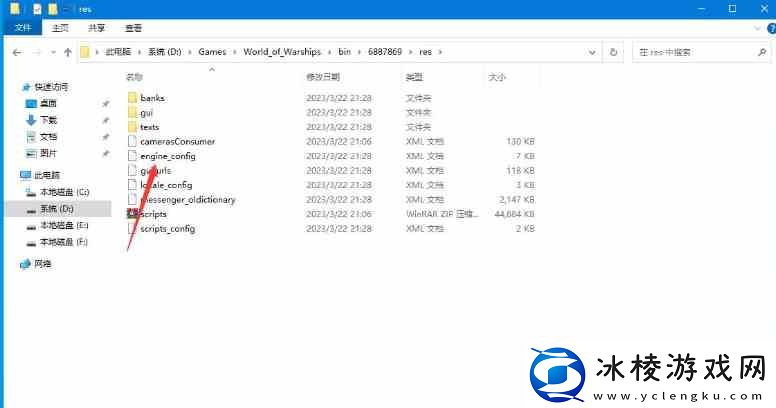Click the 44,684 KB size cell
Image resolution: width=776 pixels, height=408 pixels.
point(514,214)
